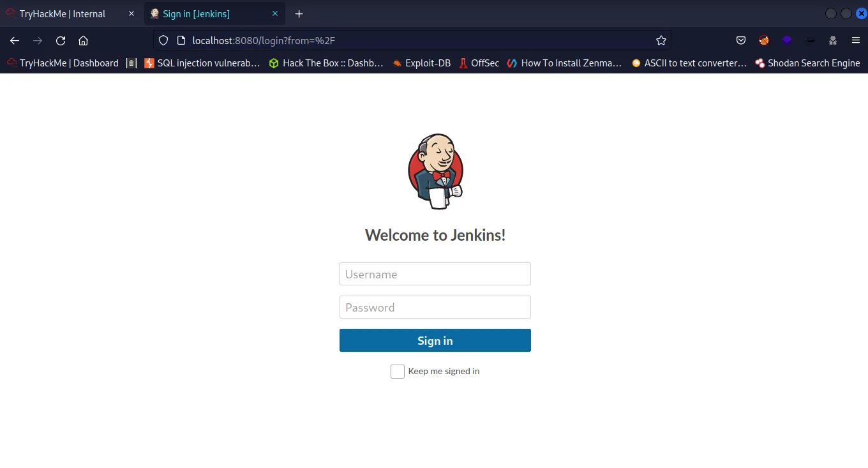Screen dimensions: 868x468
Task: Click the Password input field
Action: [435, 307]
